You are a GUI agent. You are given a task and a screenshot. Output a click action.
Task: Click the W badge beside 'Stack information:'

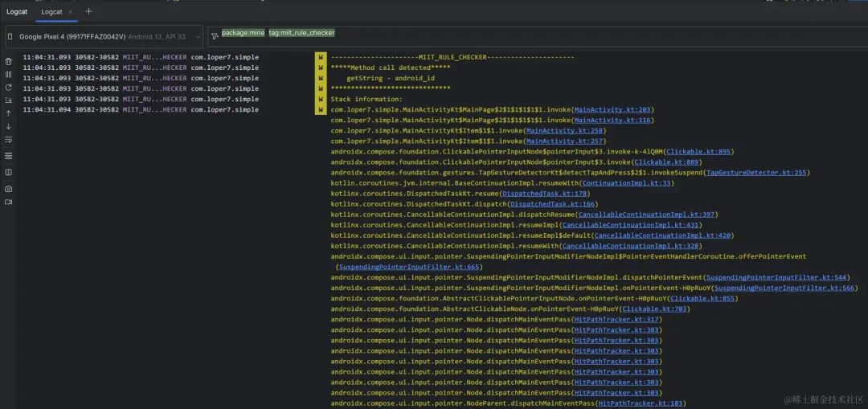pos(321,99)
